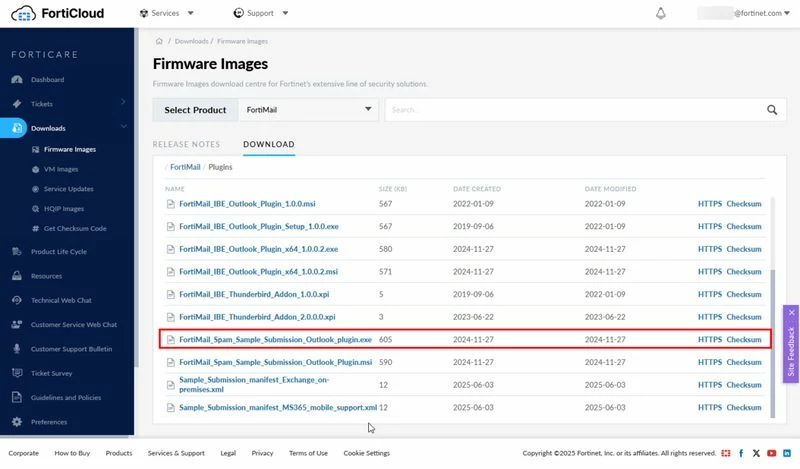The width and height of the screenshot is (800, 469).
Task: Open FortiMail_IBE_Outlook_Plugin_x64_1.0.0.2.exe link
Action: click(x=259, y=249)
